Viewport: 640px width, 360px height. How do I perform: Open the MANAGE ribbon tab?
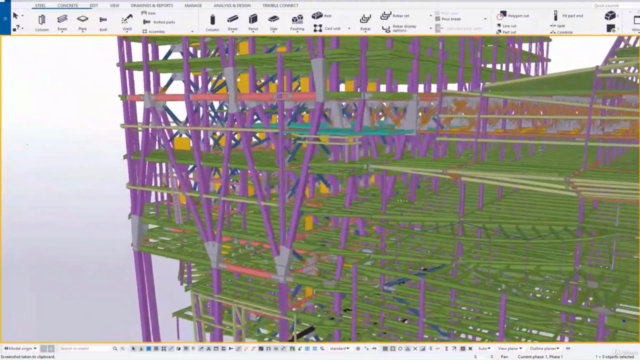point(193,5)
